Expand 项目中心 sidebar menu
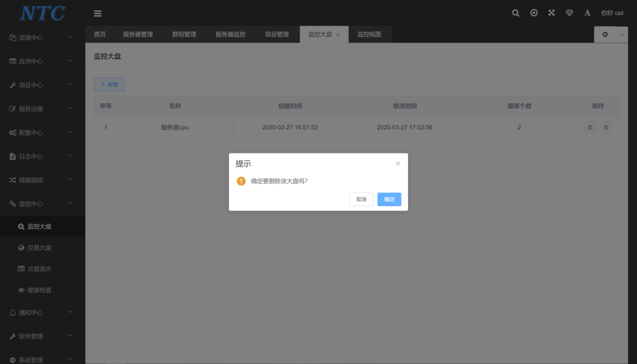Screen dimensions: 637x364 [42, 85]
